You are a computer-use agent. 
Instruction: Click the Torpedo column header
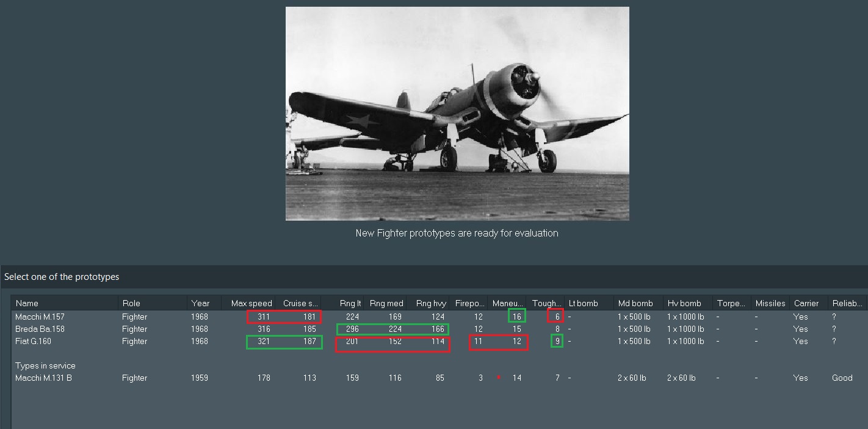click(732, 303)
